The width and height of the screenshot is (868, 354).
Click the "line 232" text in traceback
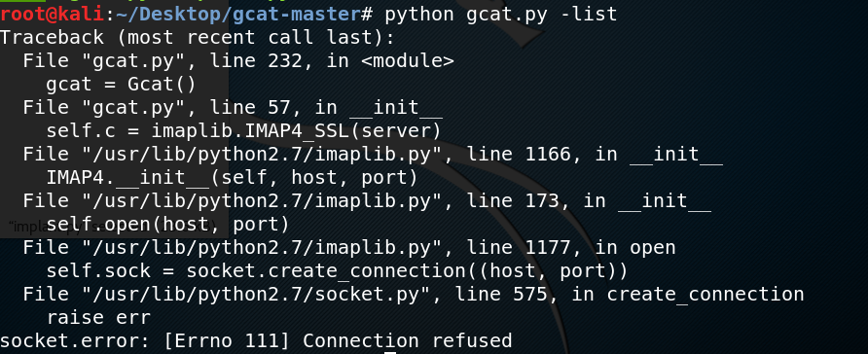pos(256,60)
